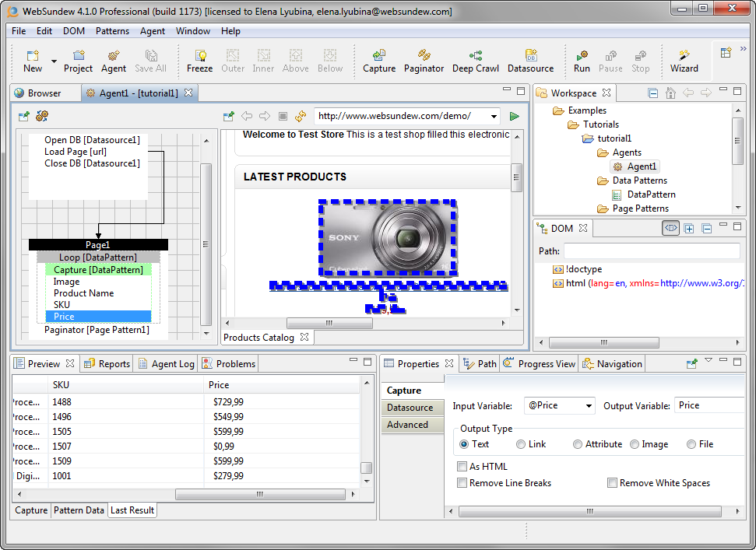756x550 pixels.
Task: Open the New button dropdown arrow
Action: coord(54,61)
